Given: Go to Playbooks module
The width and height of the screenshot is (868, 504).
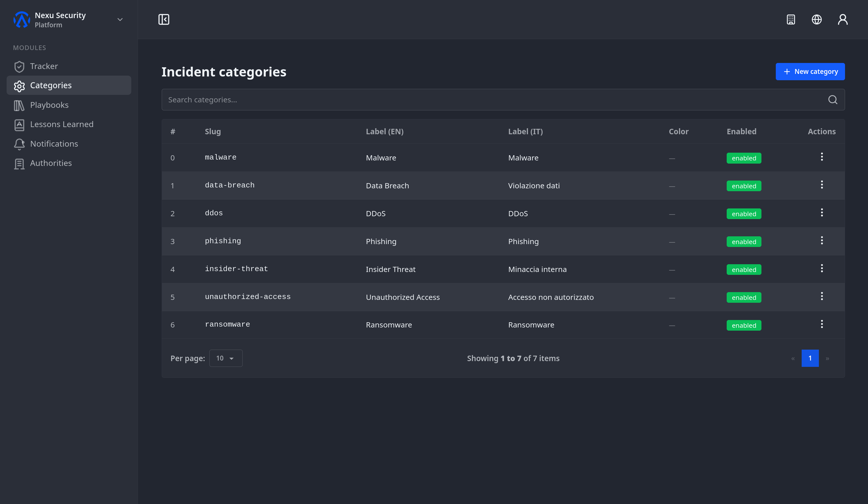Looking at the screenshot, I should click(x=69, y=105).
